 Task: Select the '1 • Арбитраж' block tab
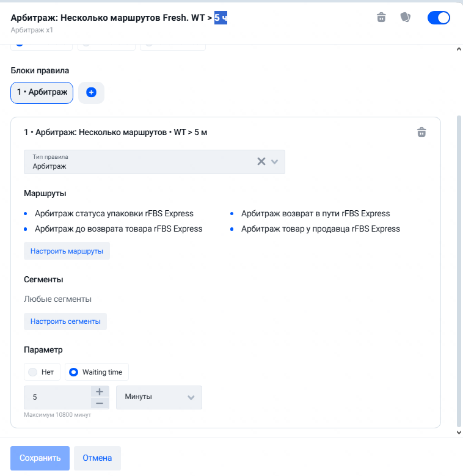42,92
